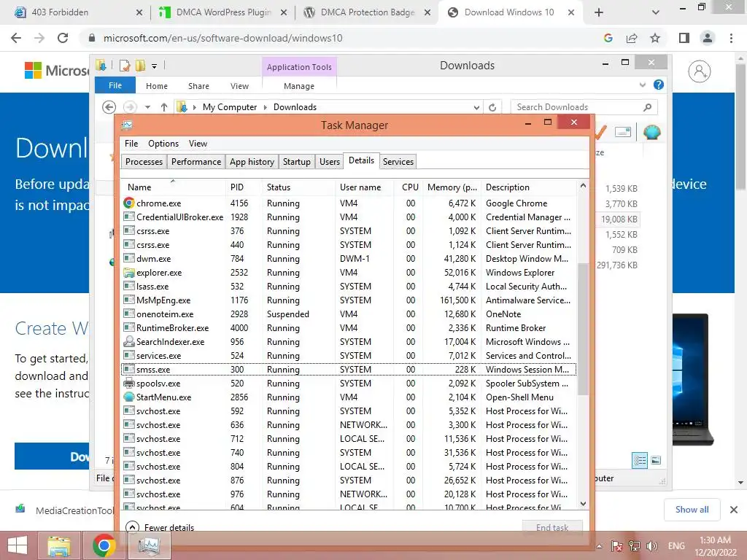Go back in Chrome browser
747x560 pixels.
click(x=16, y=38)
